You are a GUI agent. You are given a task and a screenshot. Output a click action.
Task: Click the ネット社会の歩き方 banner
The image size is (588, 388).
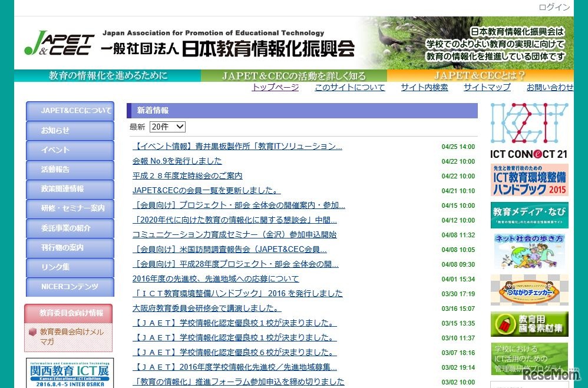click(x=528, y=250)
